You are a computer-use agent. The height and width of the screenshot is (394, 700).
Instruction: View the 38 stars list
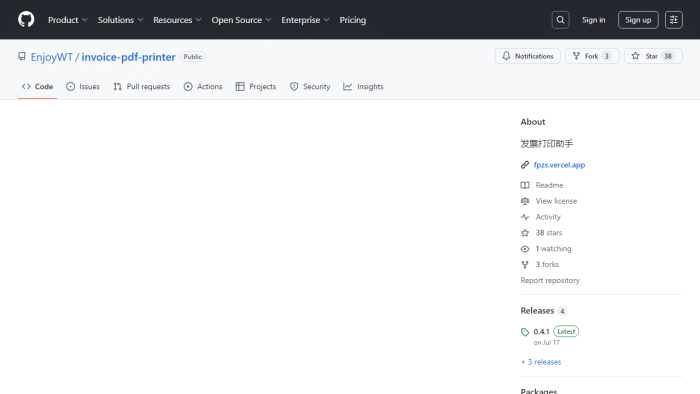542,233
